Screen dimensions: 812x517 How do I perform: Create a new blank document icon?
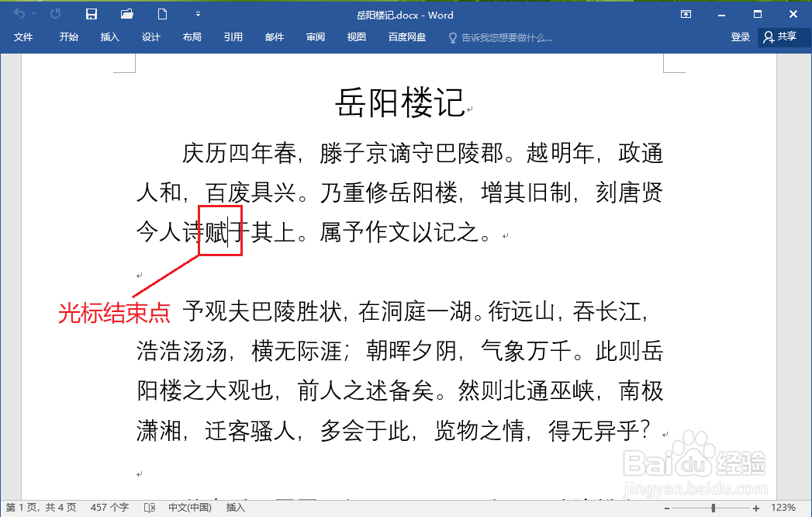[x=163, y=14]
